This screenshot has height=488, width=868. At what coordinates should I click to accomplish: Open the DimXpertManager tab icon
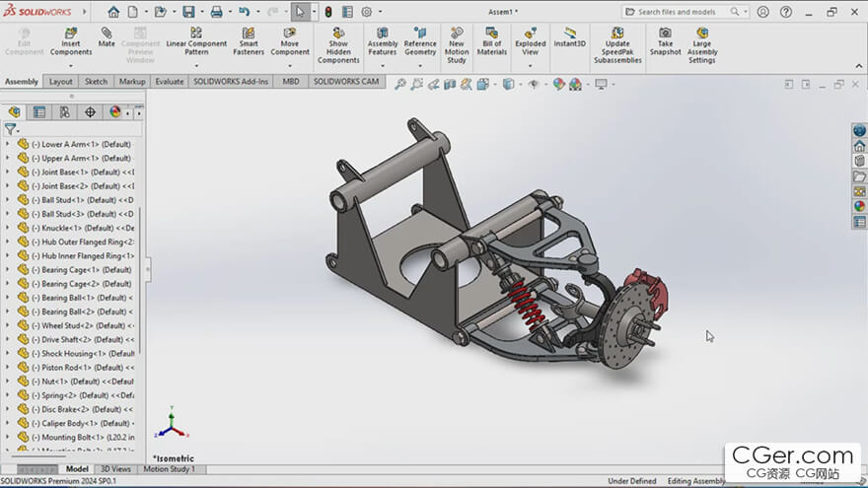click(90, 112)
